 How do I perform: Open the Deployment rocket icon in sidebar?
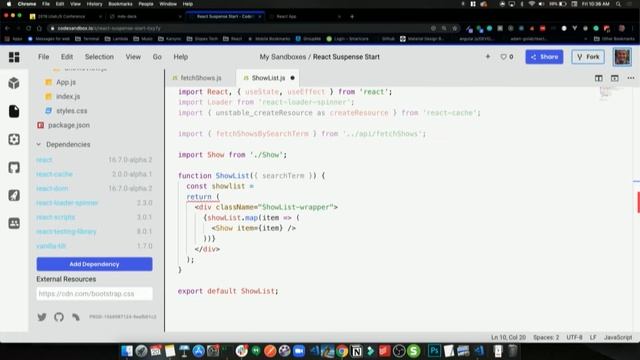pyautogui.click(x=14, y=195)
